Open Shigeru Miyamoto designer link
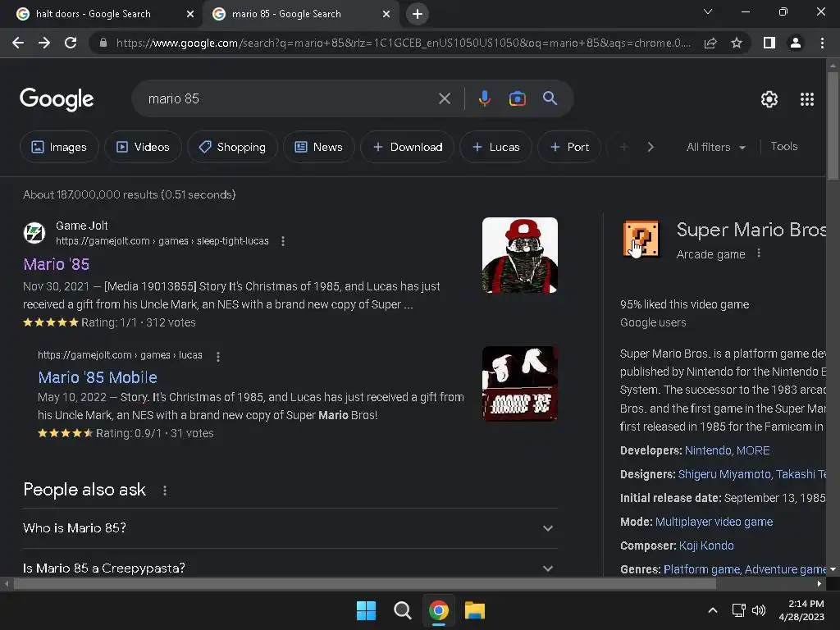 tap(724, 474)
